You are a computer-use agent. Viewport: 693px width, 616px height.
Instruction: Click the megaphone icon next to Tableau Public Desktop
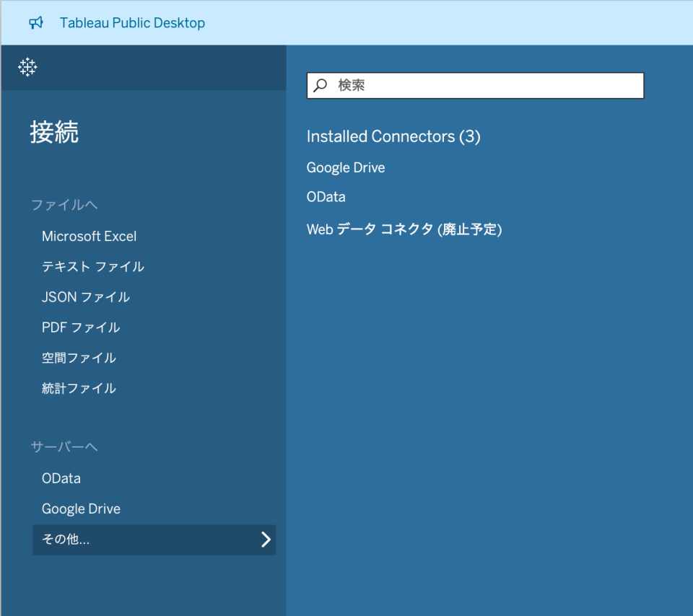[35, 22]
